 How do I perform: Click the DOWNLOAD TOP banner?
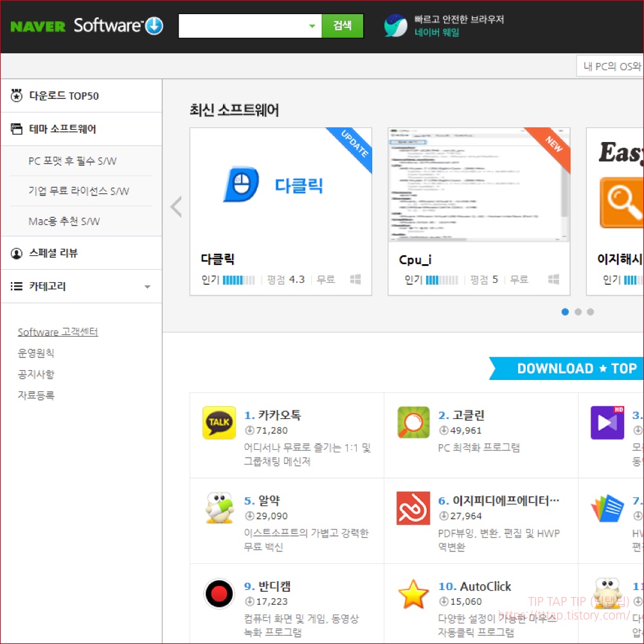click(x=567, y=368)
